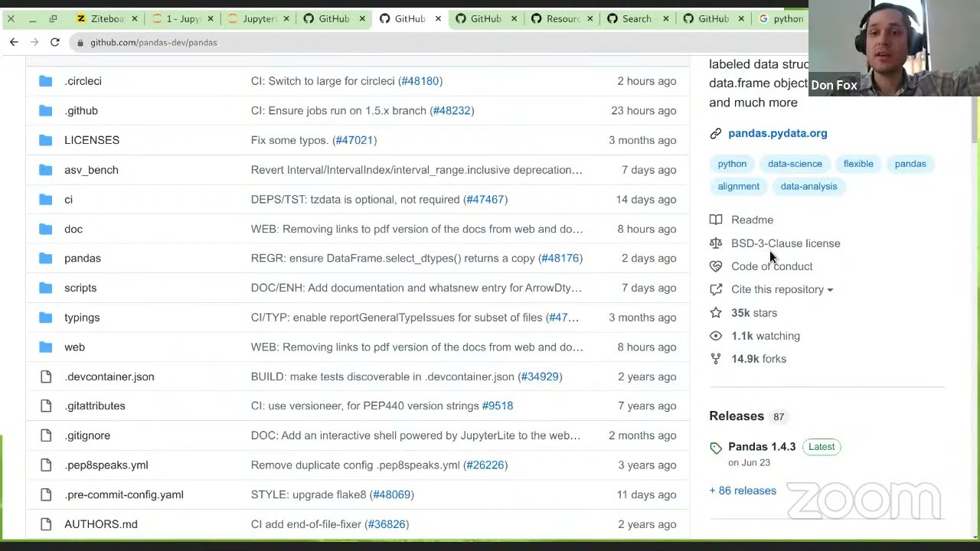Open the Releases heading link
Screen dimensions: 980x551
[x=736, y=416]
